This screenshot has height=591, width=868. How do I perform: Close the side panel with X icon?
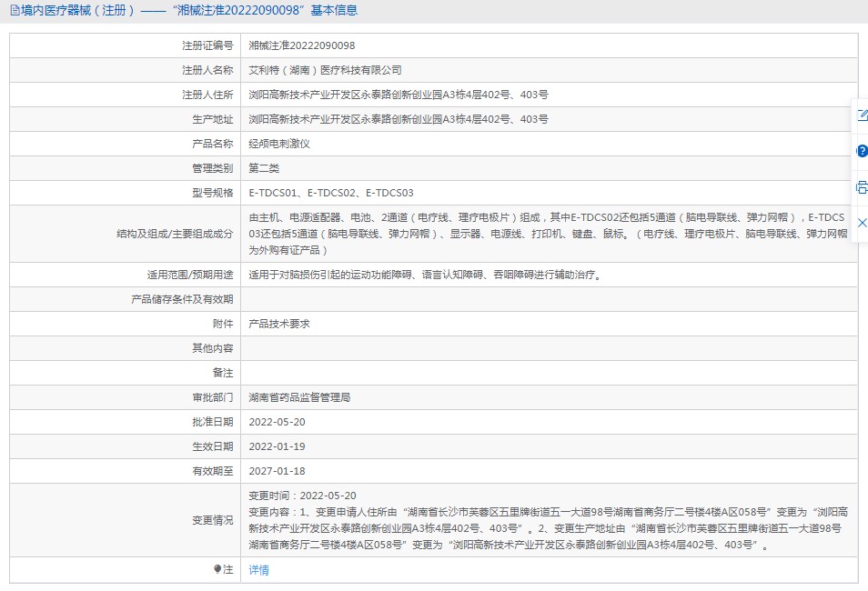coord(863,223)
